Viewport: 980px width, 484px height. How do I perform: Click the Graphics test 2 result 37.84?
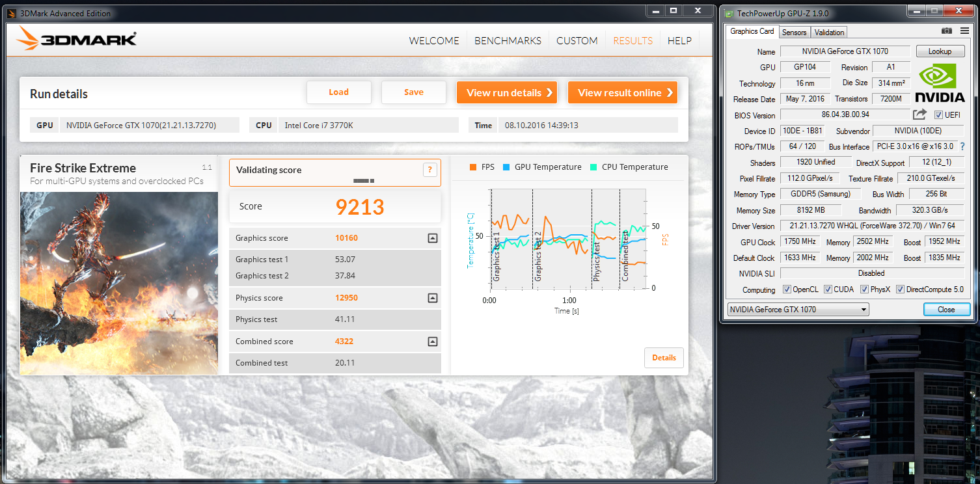pyautogui.click(x=345, y=276)
